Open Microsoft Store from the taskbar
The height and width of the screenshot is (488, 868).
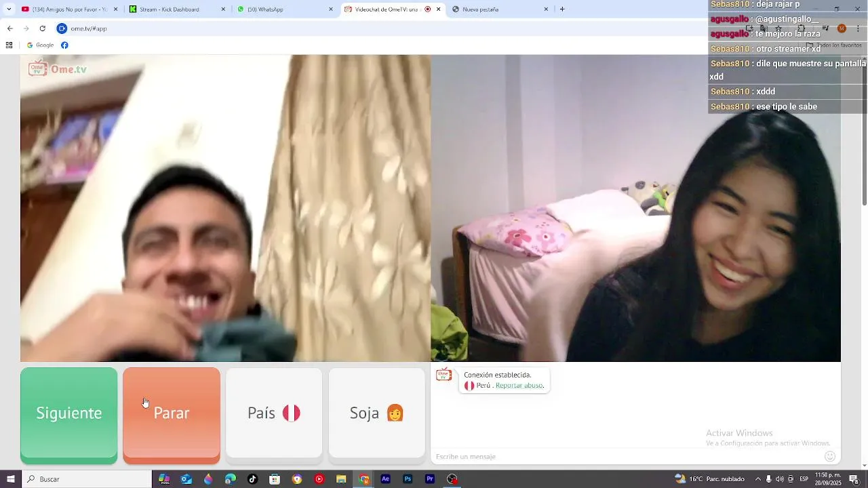275,479
